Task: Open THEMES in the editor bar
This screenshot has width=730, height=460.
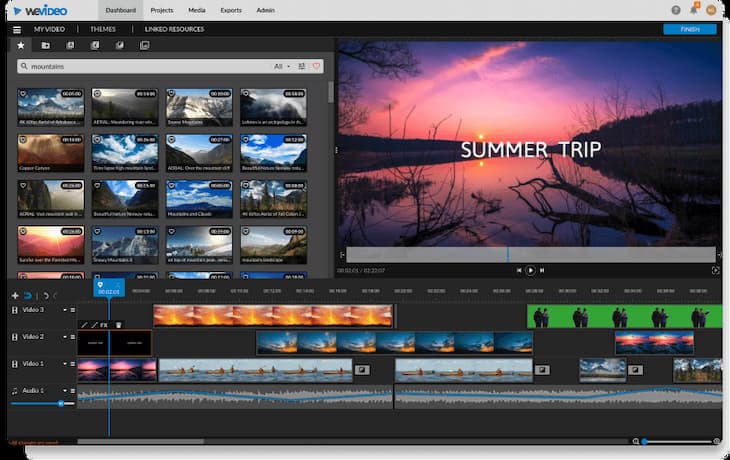Action: [103, 29]
